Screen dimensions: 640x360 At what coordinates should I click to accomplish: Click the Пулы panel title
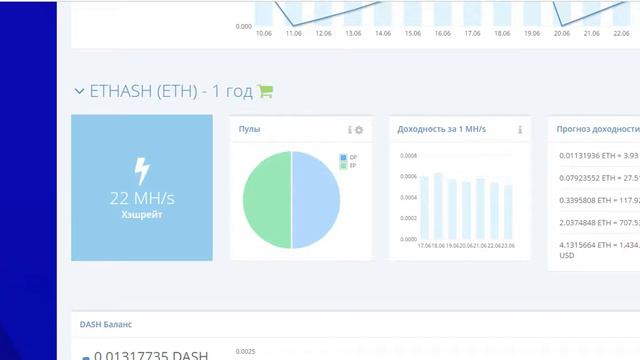(x=249, y=129)
